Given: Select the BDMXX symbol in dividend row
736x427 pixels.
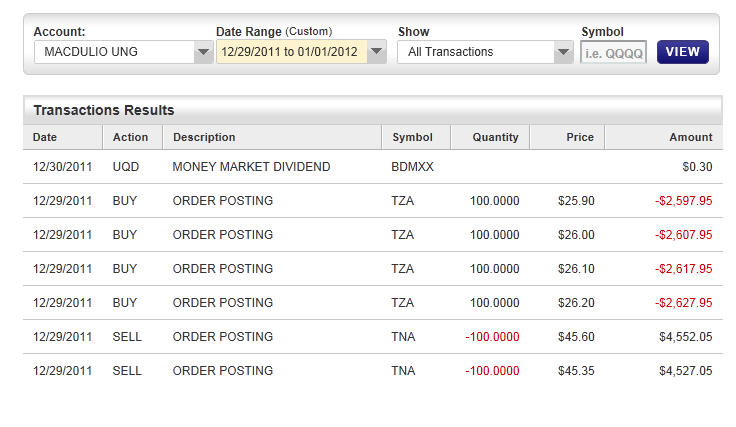Looking at the screenshot, I should 413,167.
